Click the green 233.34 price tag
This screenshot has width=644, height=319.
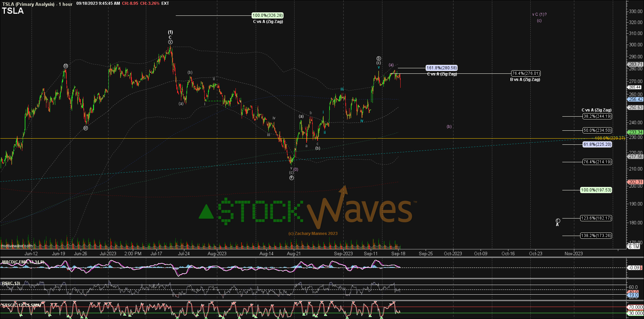click(x=635, y=132)
